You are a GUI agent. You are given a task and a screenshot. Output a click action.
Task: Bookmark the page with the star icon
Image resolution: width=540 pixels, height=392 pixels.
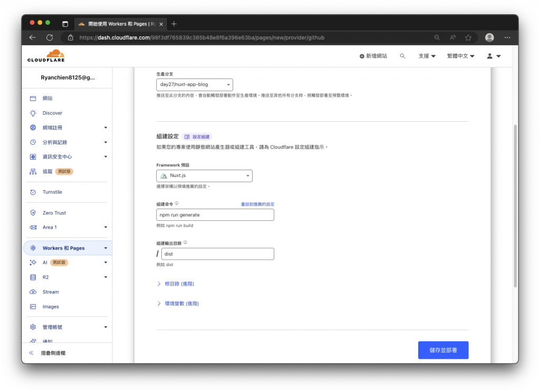468,37
